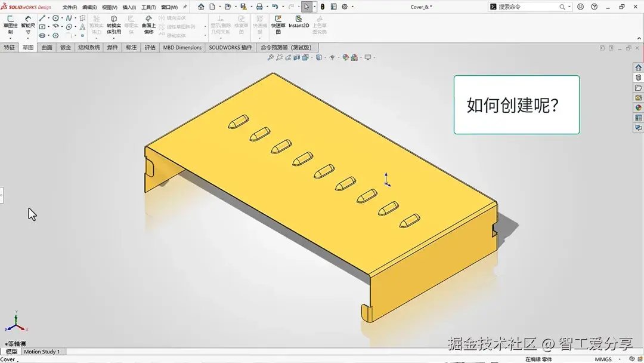644x363 pixels.
Task: Click Zoom to Fit in view toolbar
Action: [x=271, y=57]
